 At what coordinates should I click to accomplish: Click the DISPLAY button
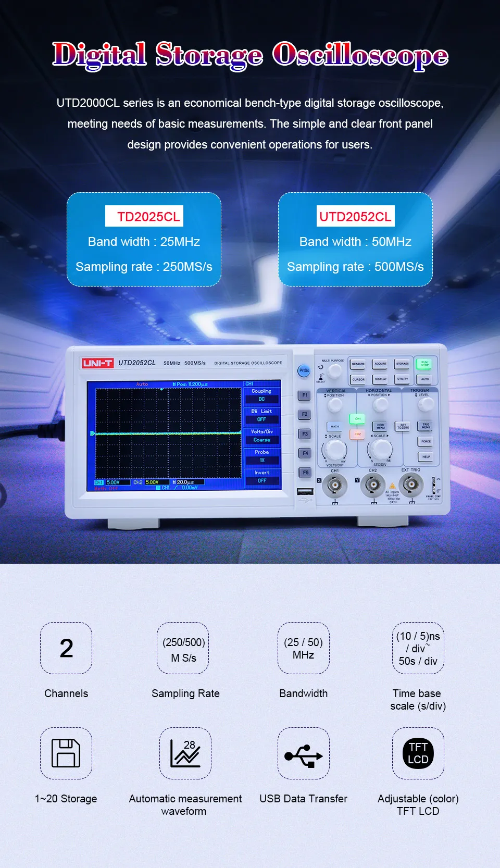tap(381, 379)
